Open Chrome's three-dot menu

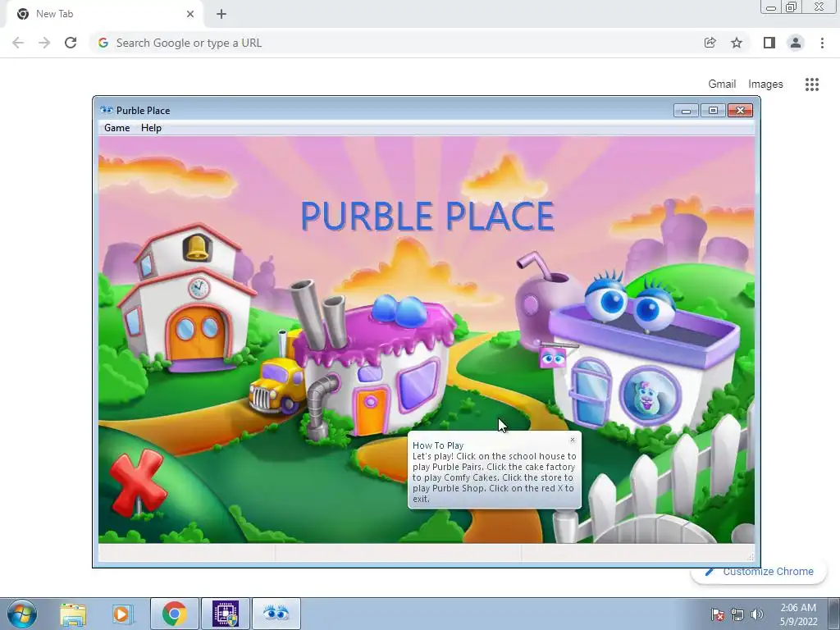point(822,43)
